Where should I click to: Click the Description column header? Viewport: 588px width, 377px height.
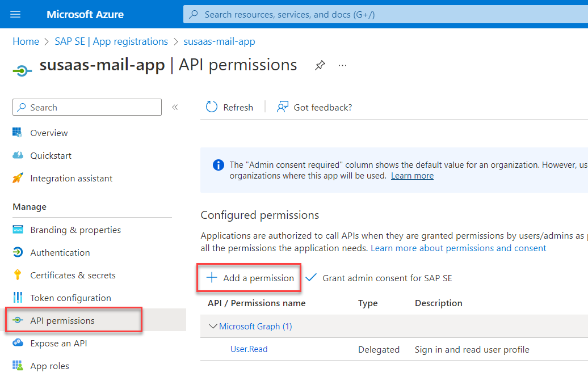coord(438,303)
